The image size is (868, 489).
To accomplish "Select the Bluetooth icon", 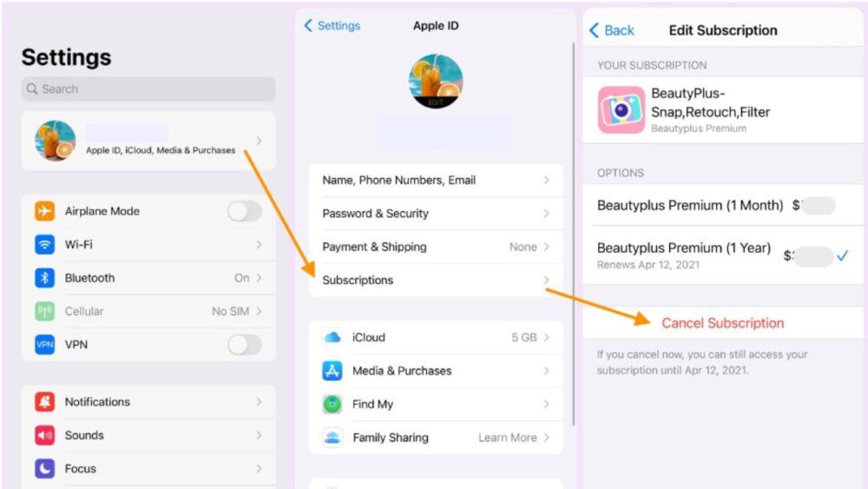I will pyautogui.click(x=45, y=277).
